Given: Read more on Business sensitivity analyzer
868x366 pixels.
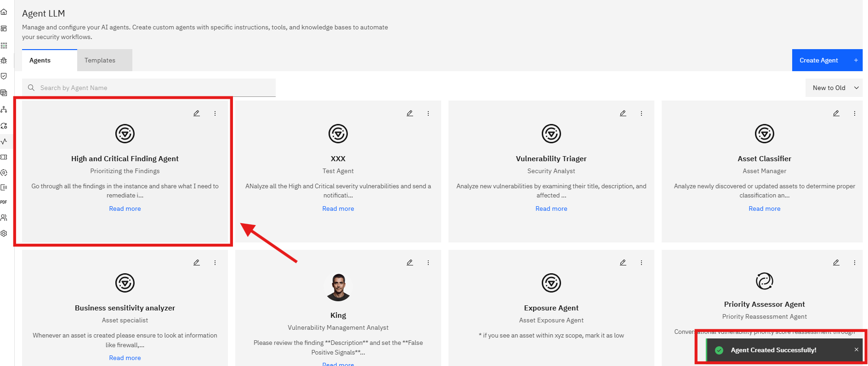Looking at the screenshot, I should coord(125,358).
